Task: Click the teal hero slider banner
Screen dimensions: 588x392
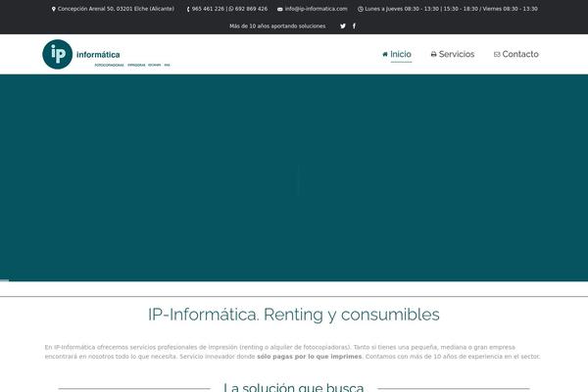Action: point(294,177)
